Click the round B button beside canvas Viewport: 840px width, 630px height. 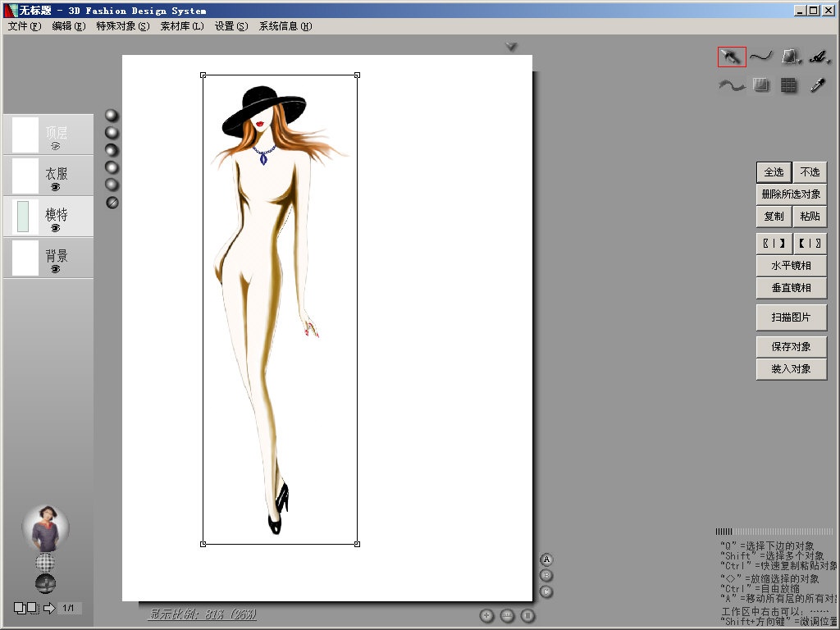click(546, 575)
